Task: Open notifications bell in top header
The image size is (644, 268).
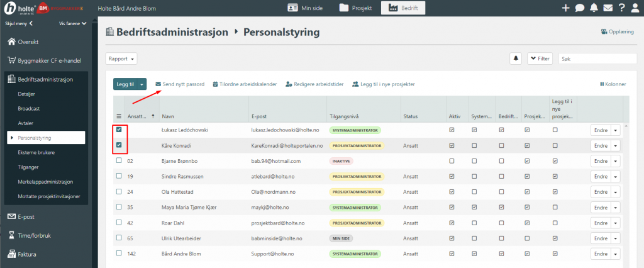Action: click(594, 8)
